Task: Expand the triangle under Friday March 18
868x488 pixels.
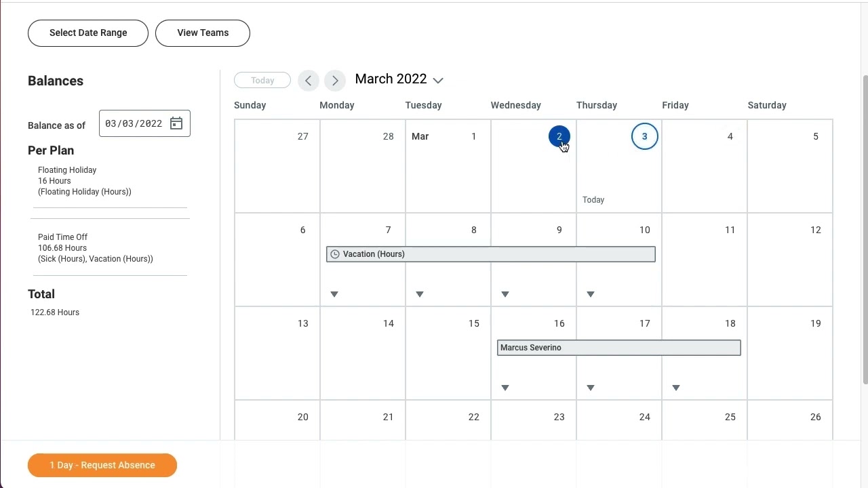Action: click(x=676, y=388)
